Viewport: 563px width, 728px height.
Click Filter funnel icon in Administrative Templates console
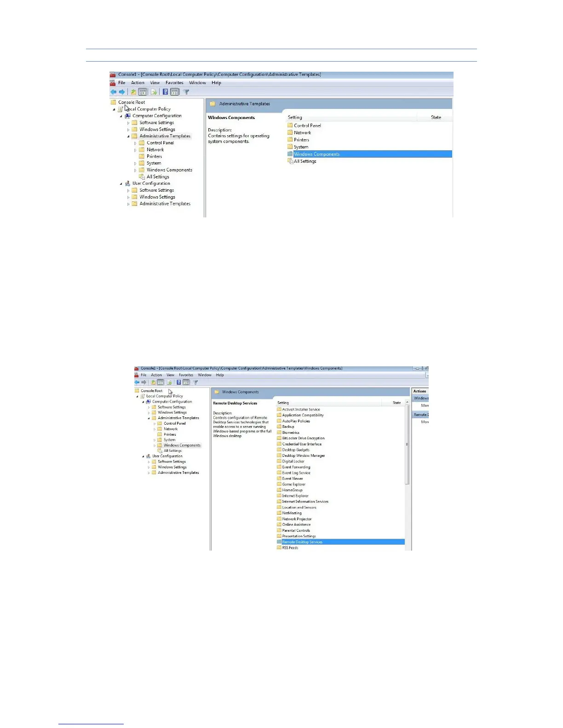click(186, 92)
